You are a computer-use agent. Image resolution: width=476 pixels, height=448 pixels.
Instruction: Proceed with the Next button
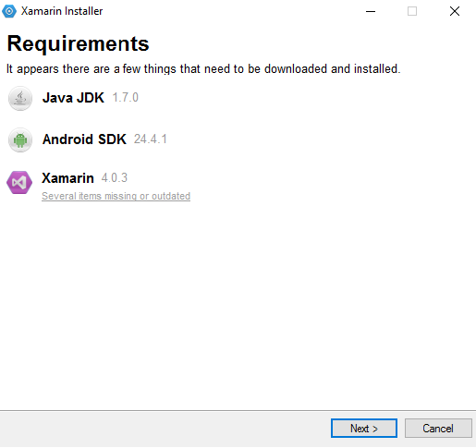pyautogui.click(x=364, y=428)
